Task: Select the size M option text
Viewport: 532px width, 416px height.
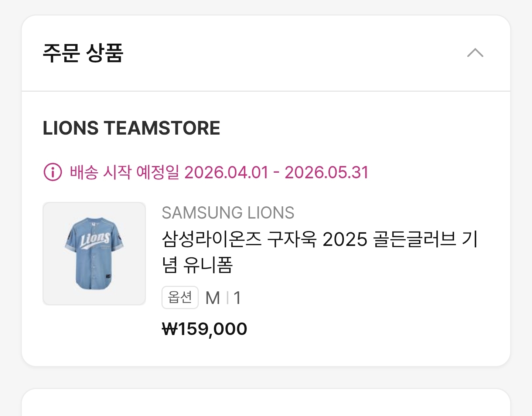Action: 213,298
